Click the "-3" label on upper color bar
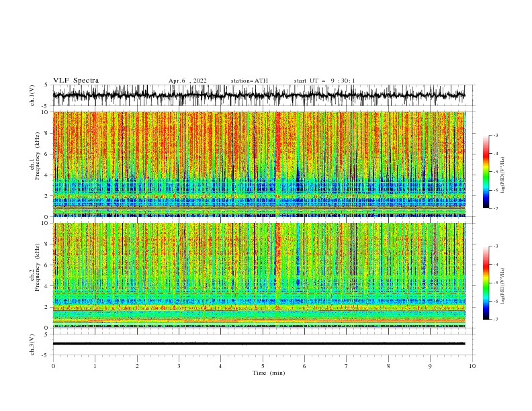The width and height of the screenshot is (532, 411). [x=495, y=135]
